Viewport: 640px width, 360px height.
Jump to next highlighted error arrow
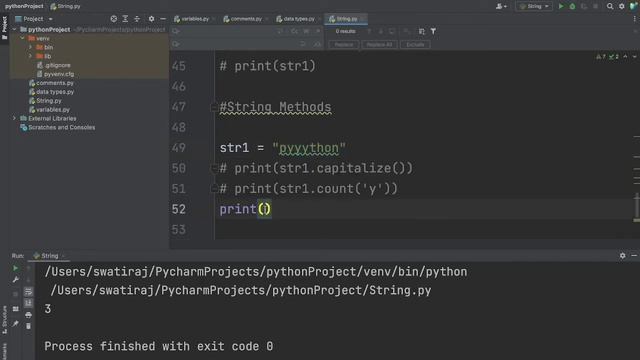634,57
